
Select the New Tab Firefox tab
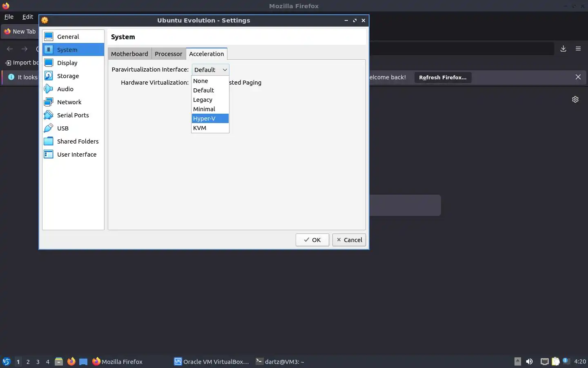(20, 31)
